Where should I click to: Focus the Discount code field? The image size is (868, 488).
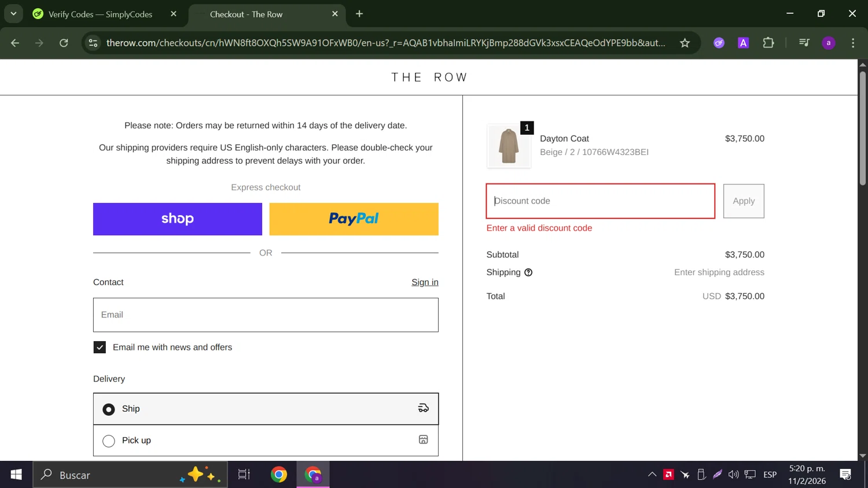(601, 201)
